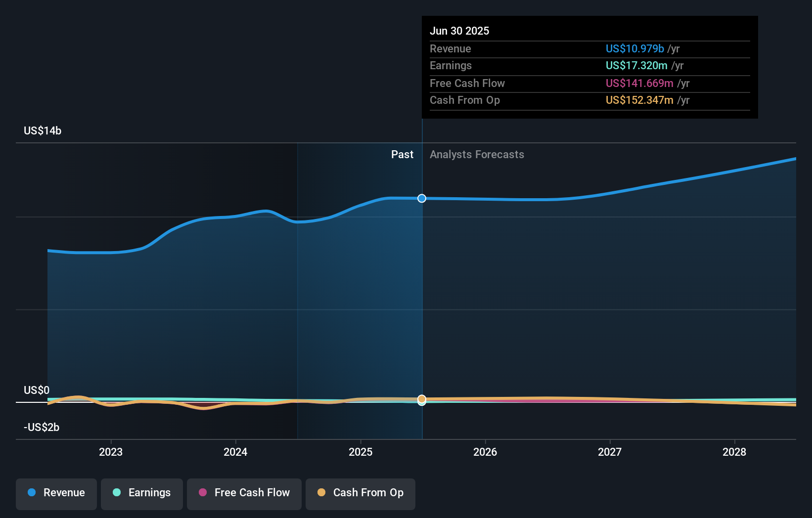Select the pink Free Cash Flow dot icon

[x=204, y=493]
